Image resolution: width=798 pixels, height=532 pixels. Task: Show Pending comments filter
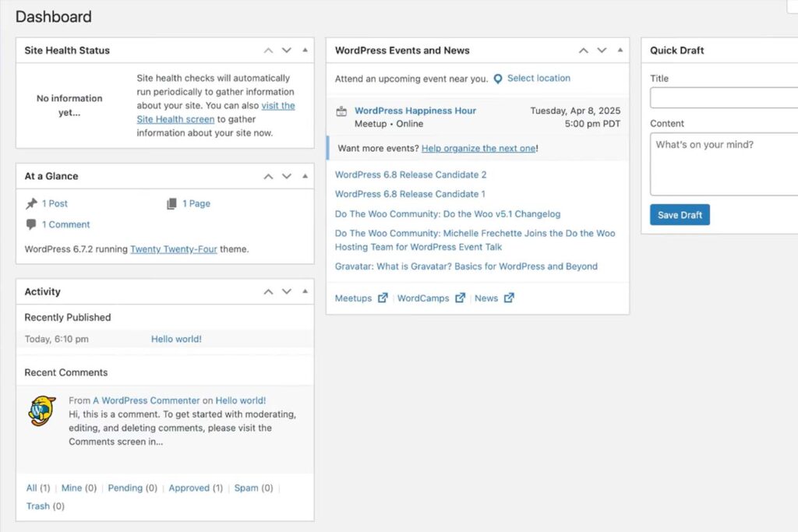click(x=125, y=488)
